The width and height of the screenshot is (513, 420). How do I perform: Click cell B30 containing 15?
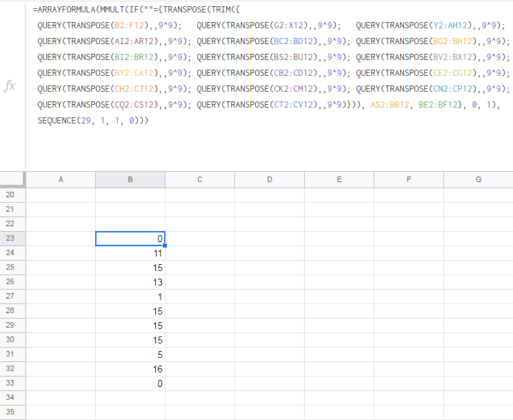130,340
